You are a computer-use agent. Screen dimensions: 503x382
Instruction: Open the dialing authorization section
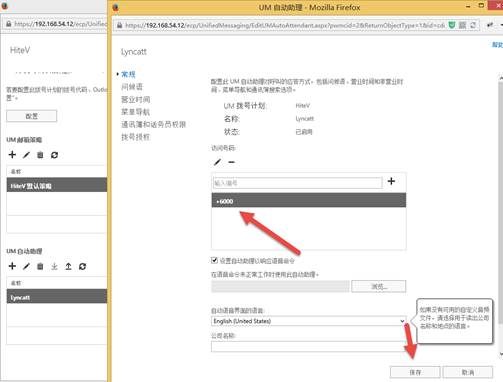(136, 137)
